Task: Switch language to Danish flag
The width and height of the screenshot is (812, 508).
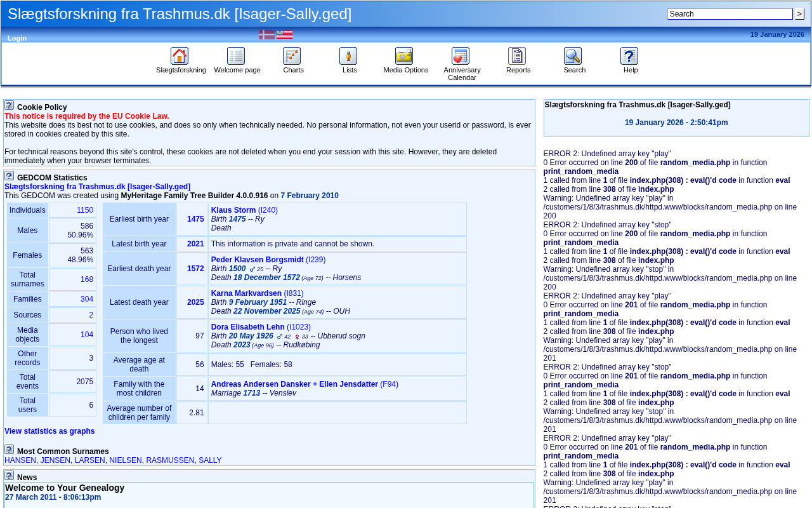Action: click(x=266, y=35)
